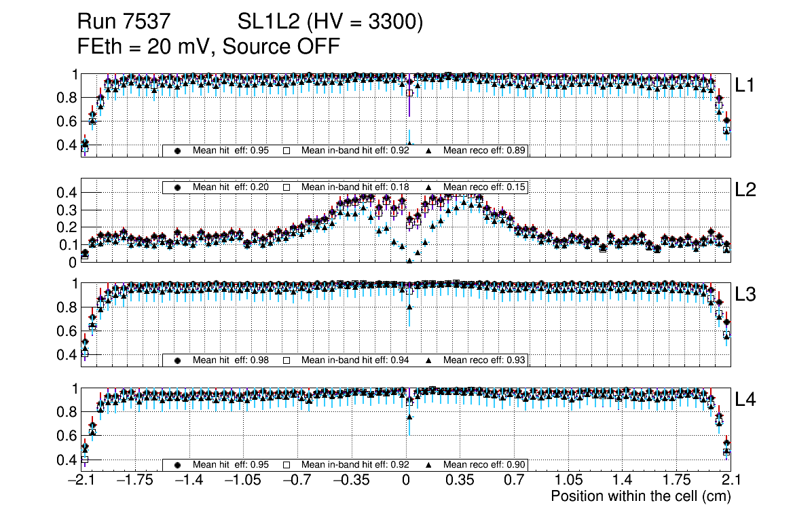Click the L2 panel label
The image size is (812, 524).
pyautogui.click(x=745, y=191)
